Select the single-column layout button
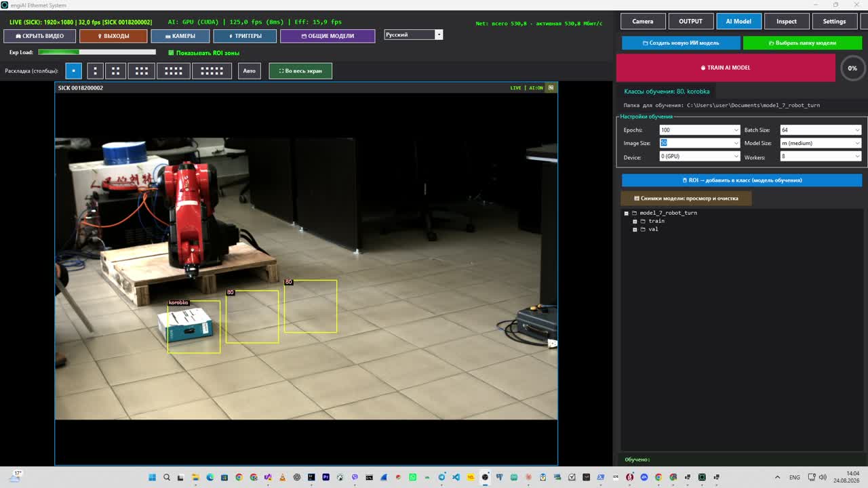The width and height of the screenshot is (868, 488). 74,70
